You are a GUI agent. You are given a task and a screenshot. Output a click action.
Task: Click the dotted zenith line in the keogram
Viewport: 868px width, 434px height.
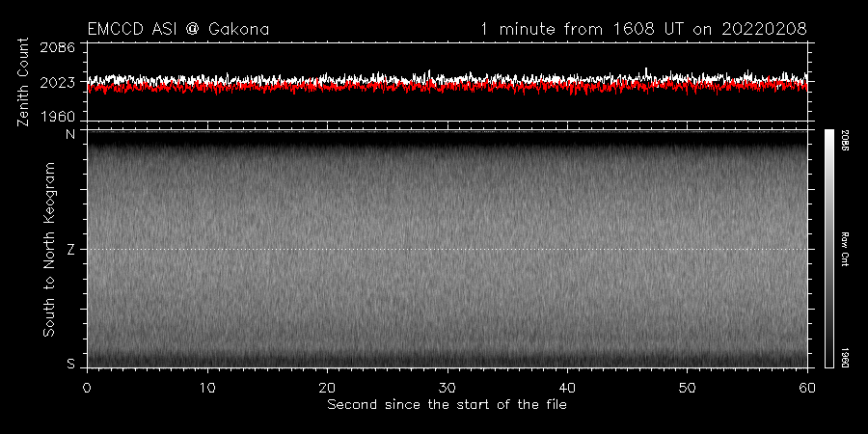pyautogui.click(x=447, y=249)
